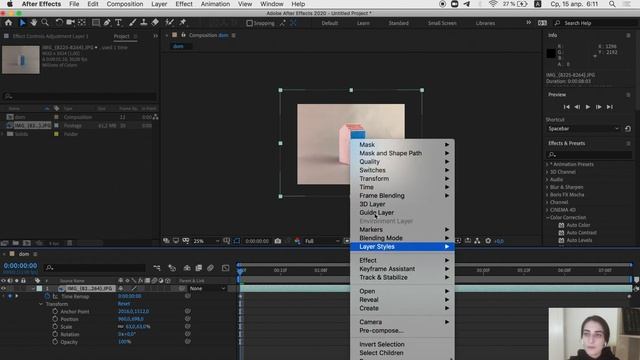Select the Clone Stamp tool
The height and width of the screenshot is (360, 640).
[x=144, y=23]
